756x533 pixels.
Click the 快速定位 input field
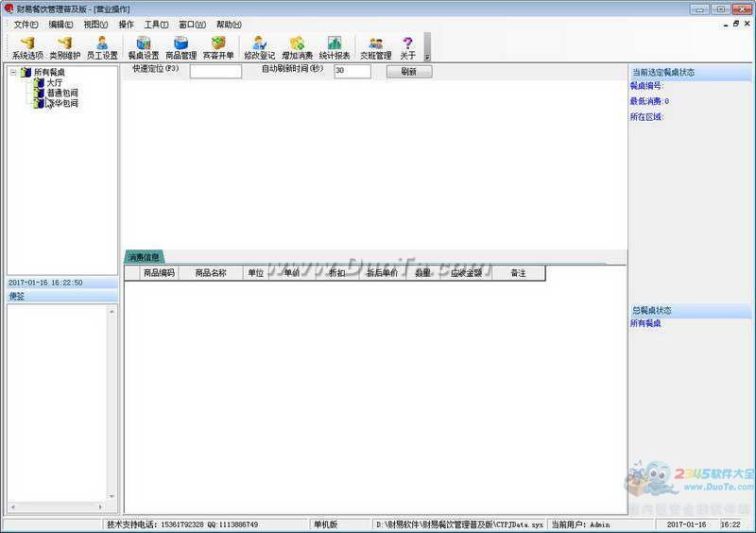pos(215,71)
